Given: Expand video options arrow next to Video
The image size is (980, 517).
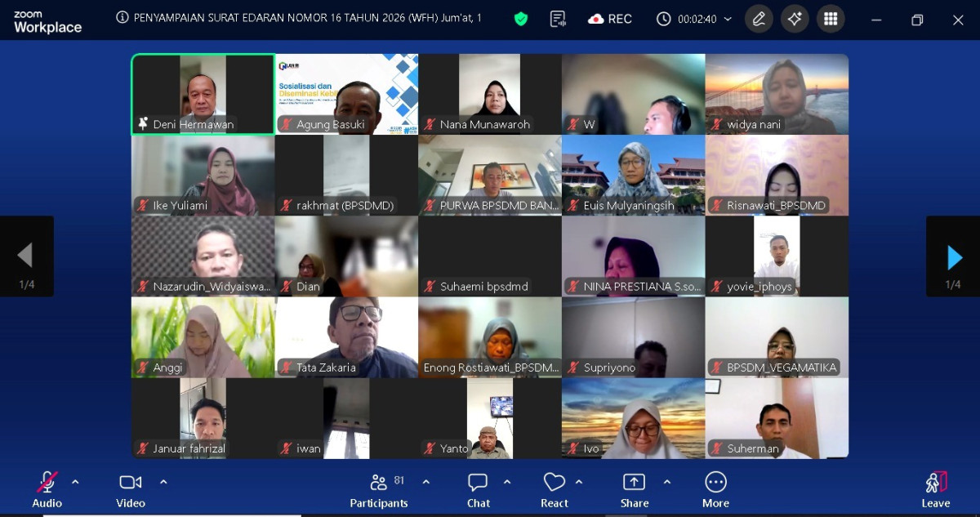Looking at the screenshot, I should click(163, 482).
